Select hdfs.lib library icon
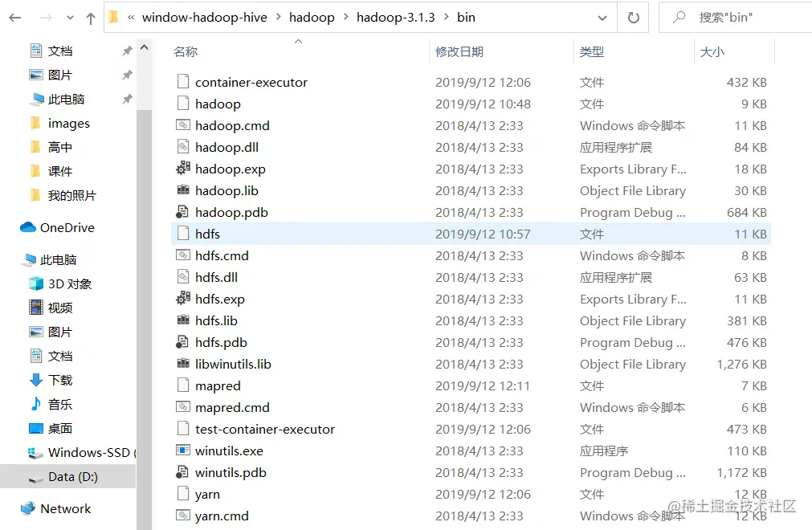 click(183, 320)
